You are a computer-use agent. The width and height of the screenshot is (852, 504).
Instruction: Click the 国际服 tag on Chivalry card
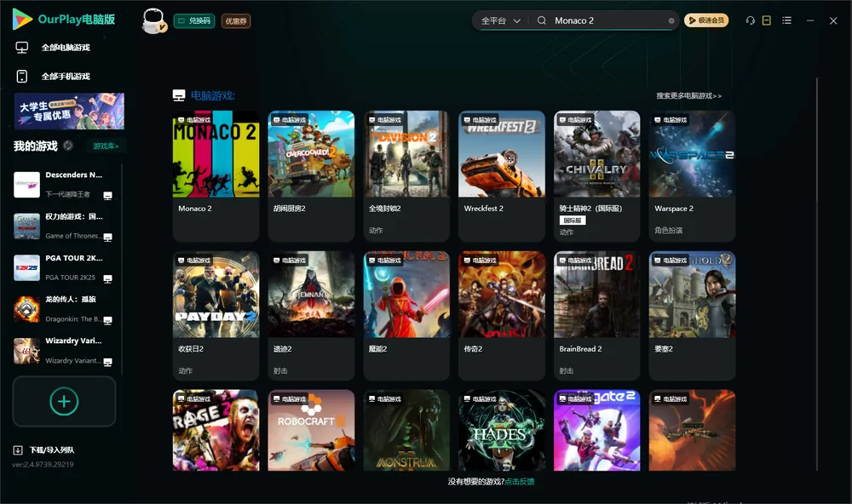[573, 220]
